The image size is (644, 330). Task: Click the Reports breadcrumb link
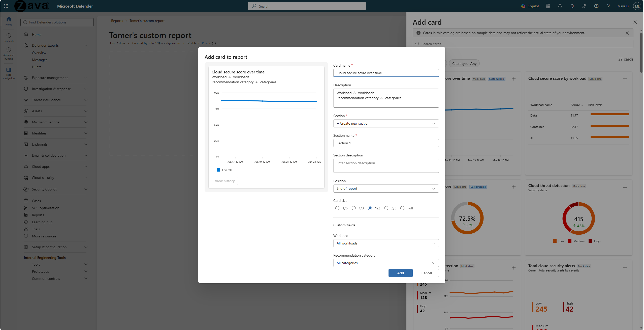[x=117, y=21]
